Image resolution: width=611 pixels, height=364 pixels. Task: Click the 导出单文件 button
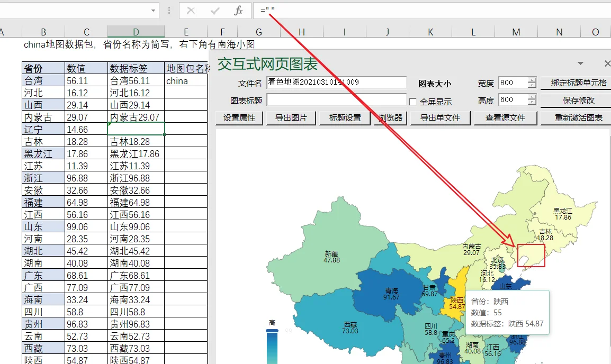pyautogui.click(x=441, y=117)
